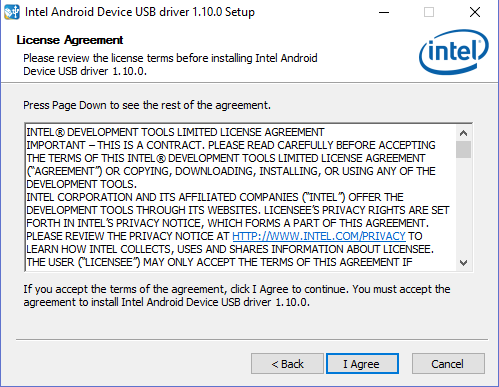The image size is (499, 387).
Task: Go back with the < Back button
Action: coord(287,364)
